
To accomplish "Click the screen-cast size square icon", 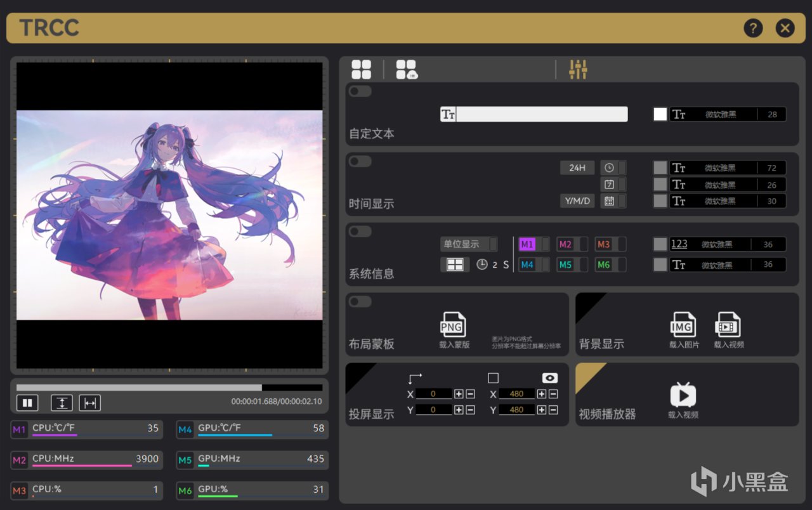I will click(x=493, y=378).
